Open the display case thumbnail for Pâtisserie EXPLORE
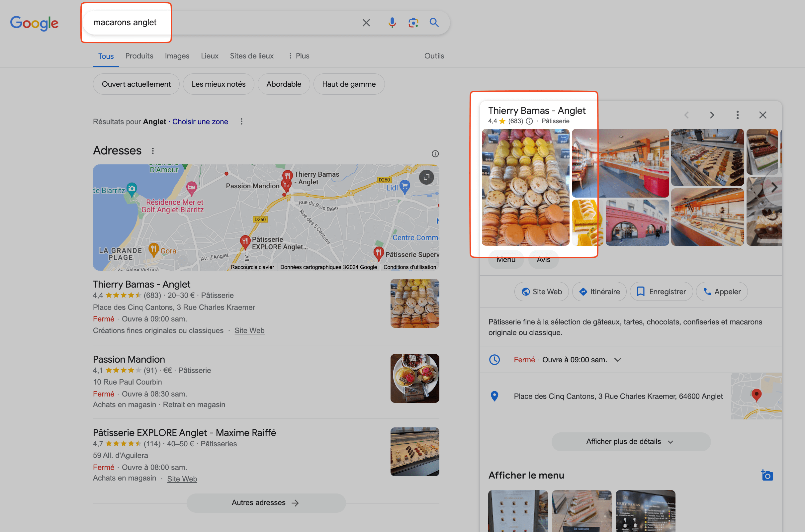The image size is (805, 532). click(414, 452)
